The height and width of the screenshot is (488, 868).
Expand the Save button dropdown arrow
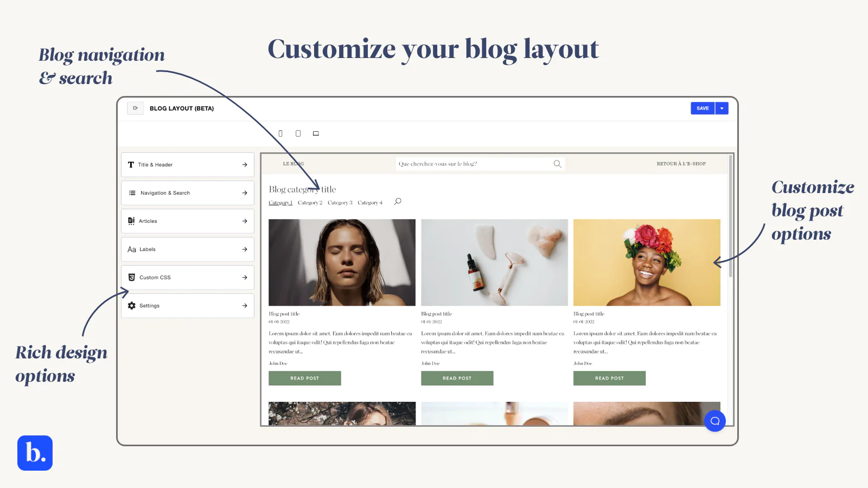click(722, 108)
